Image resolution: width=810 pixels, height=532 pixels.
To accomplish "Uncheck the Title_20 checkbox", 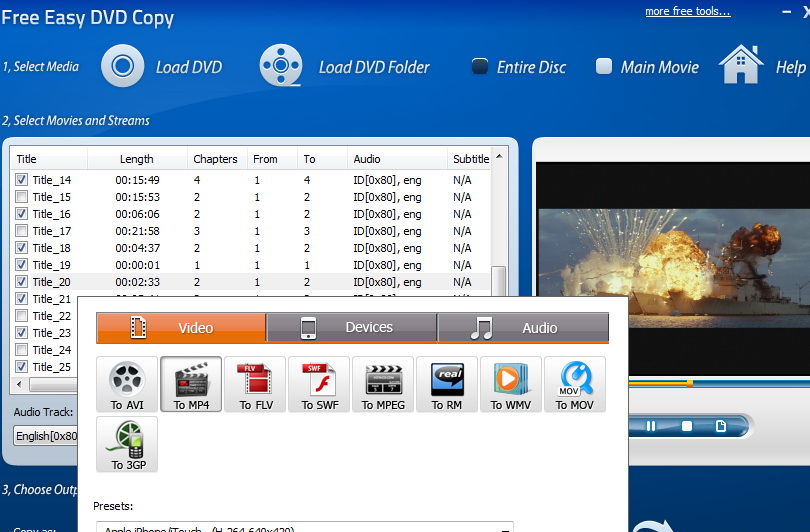I will click(x=21, y=282).
